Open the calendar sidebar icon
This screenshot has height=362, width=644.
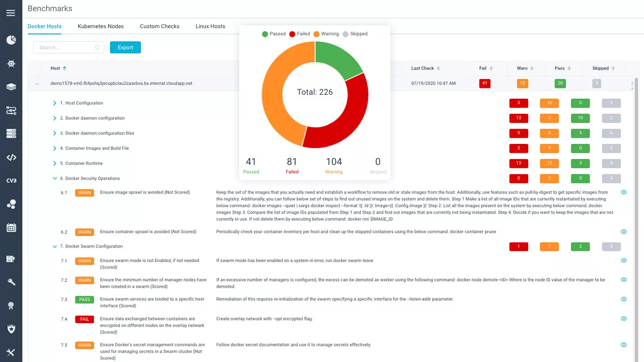(x=11, y=227)
